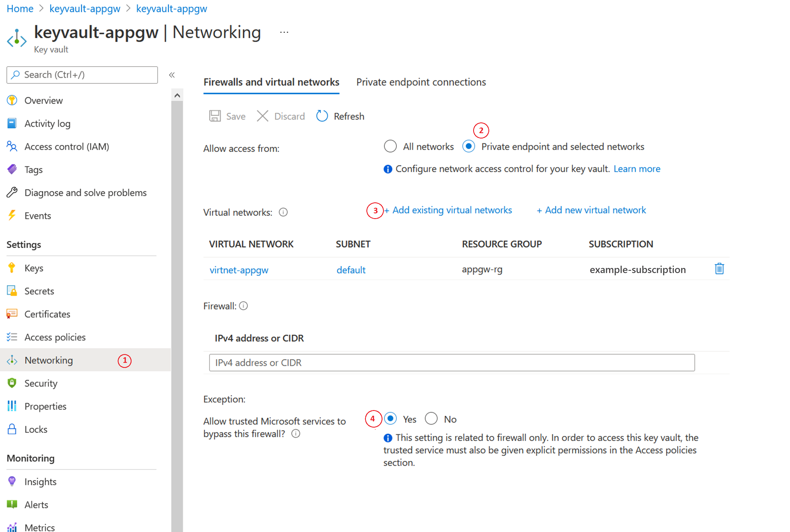Click the delete icon for virtnet-appgw
The width and height of the screenshot is (790, 532).
[x=719, y=270]
